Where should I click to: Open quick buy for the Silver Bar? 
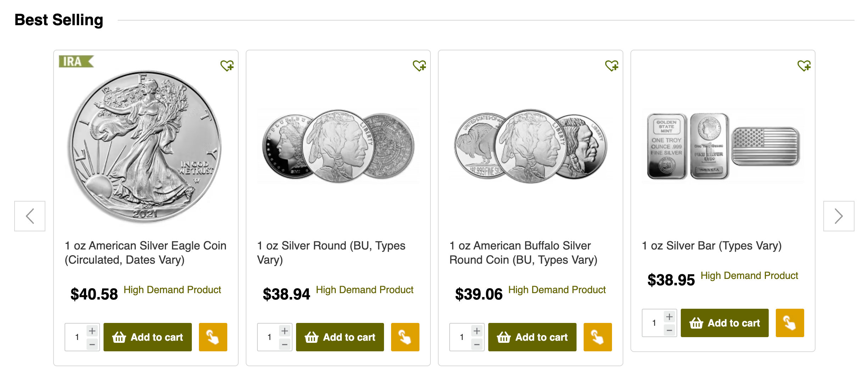tap(790, 323)
